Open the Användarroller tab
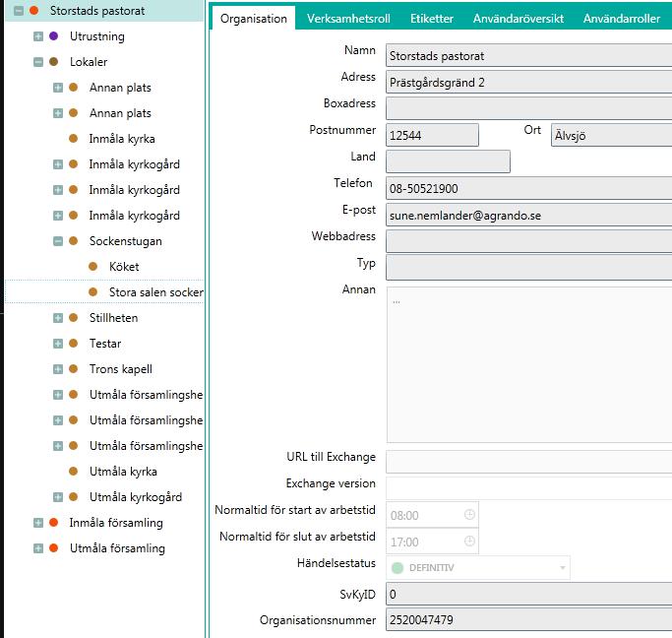 point(622,19)
